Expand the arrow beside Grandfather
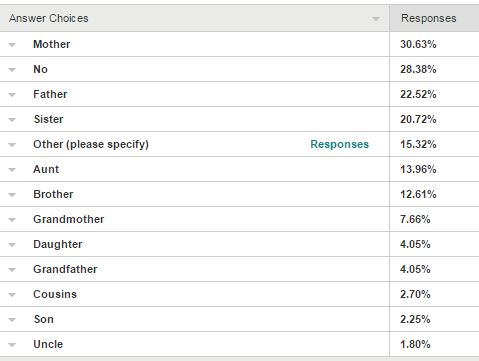 pos(12,270)
